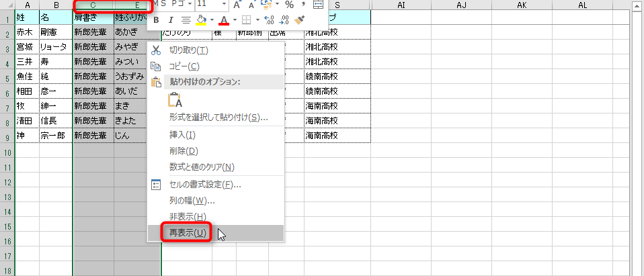
Task: Open セルの書式設定(F)... dialog
Action: 205,185
